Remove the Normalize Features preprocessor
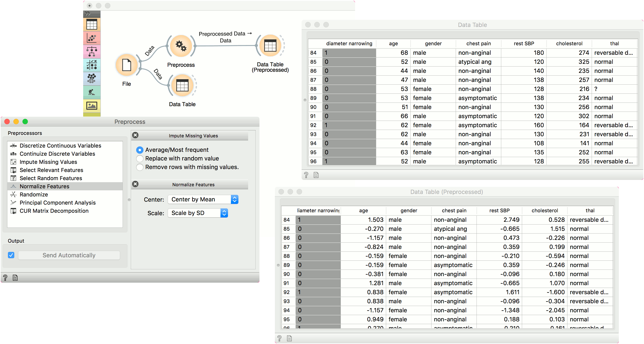This screenshot has width=644, height=344. point(135,184)
